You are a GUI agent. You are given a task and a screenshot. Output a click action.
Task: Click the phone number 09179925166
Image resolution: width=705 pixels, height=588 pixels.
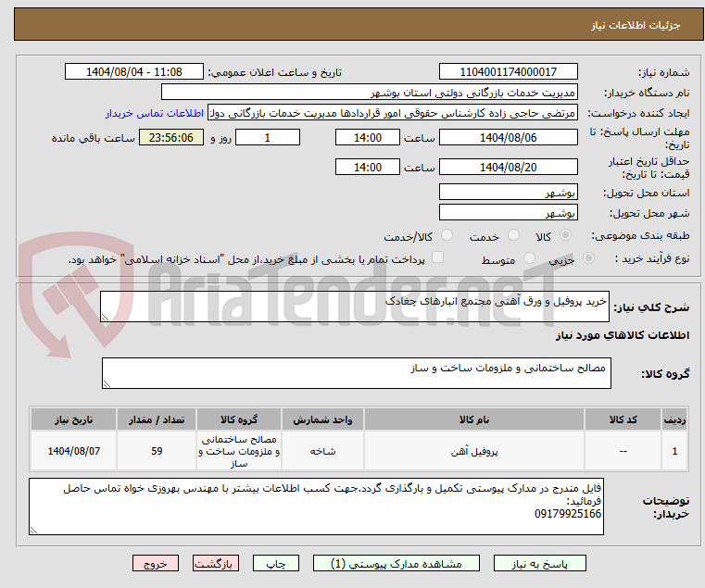(x=567, y=514)
